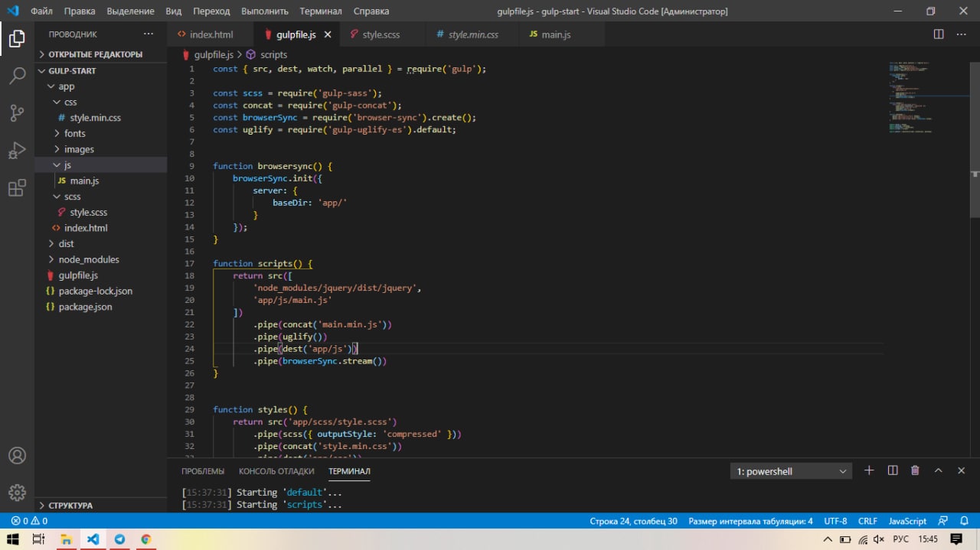Open notifications bell in status bar
980x550 pixels.
pyautogui.click(x=964, y=521)
